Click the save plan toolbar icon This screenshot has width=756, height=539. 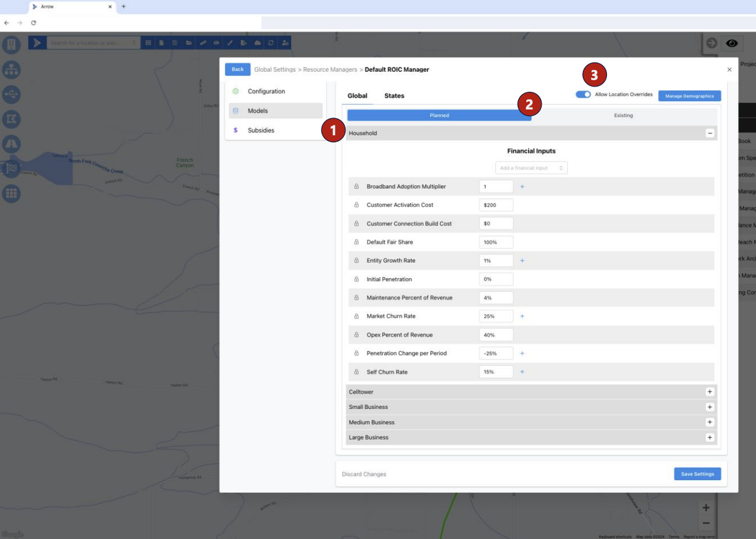[x=175, y=43]
